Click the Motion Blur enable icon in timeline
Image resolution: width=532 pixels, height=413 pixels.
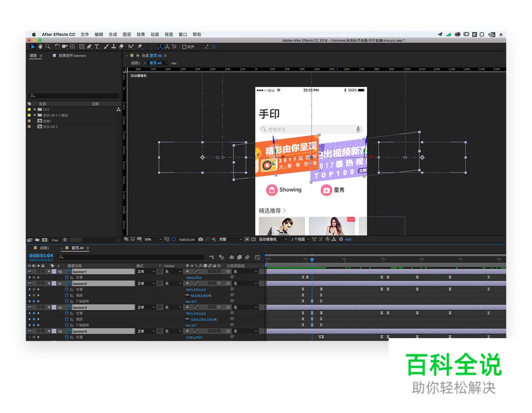pos(248,257)
